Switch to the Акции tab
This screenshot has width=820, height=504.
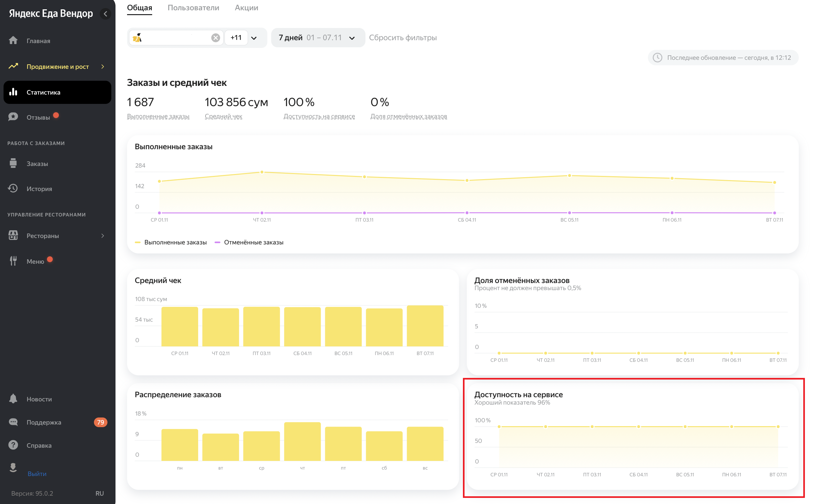point(246,8)
